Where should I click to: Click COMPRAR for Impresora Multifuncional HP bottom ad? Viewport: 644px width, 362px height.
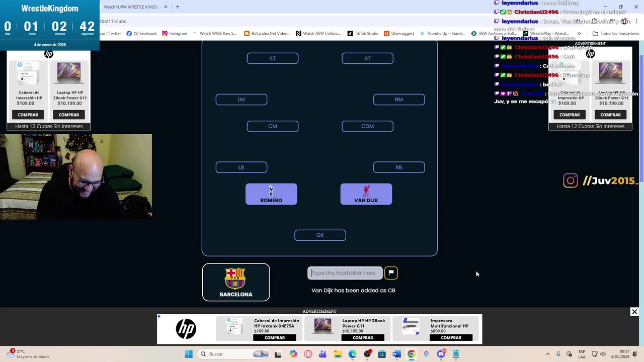(451, 338)
